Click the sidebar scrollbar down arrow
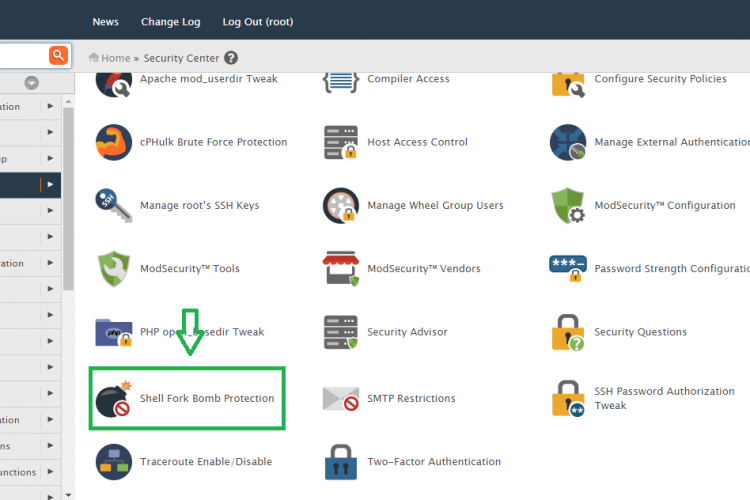The width and height of the screenshot is (750, 500). pos(68,495)
